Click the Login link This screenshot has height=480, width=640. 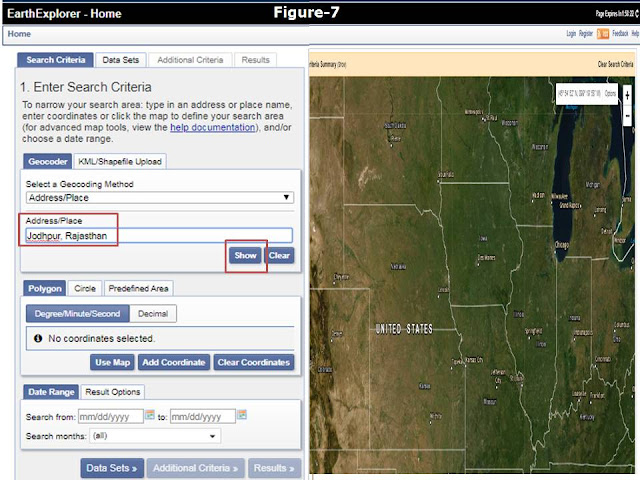click(571, 33)
